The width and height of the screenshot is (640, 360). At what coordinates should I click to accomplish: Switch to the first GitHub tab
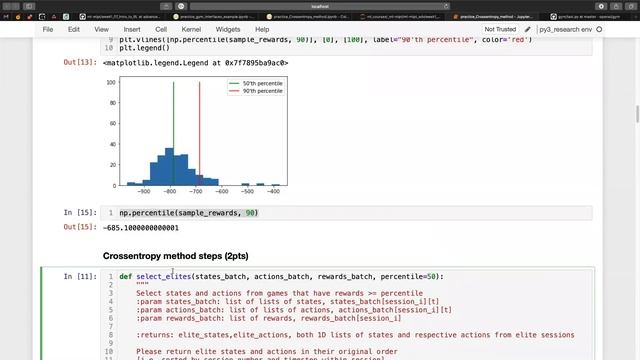[121, 17]
